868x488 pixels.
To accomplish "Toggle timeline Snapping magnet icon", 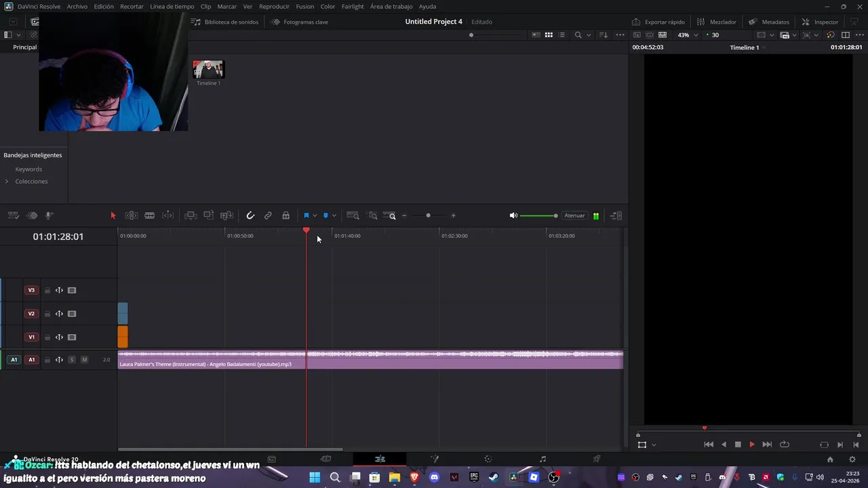I will click(x=250, y=216).
